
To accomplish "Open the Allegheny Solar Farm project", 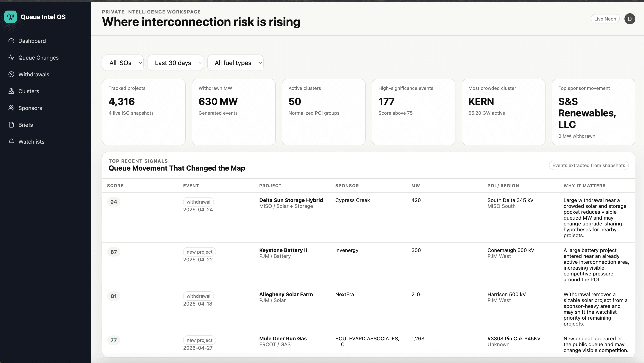I will click(x=286, y=294).
